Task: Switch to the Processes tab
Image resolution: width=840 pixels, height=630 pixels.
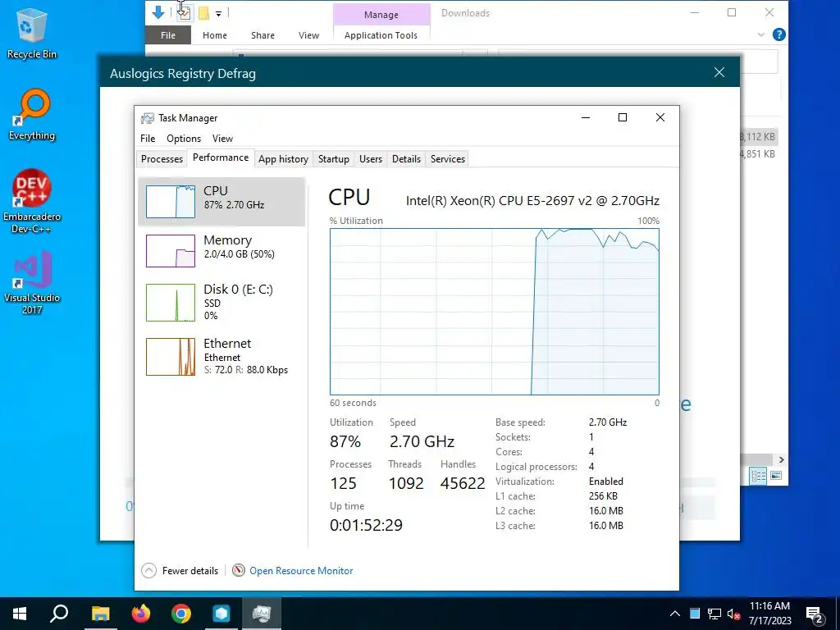Action: coord(162,158)
